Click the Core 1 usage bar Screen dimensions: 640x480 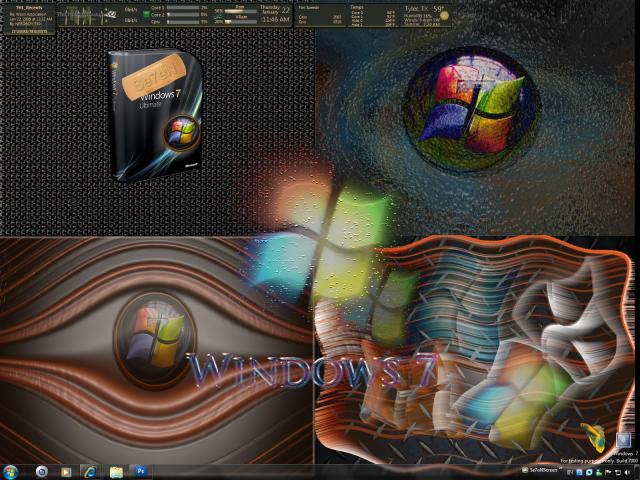coord(183,8)
